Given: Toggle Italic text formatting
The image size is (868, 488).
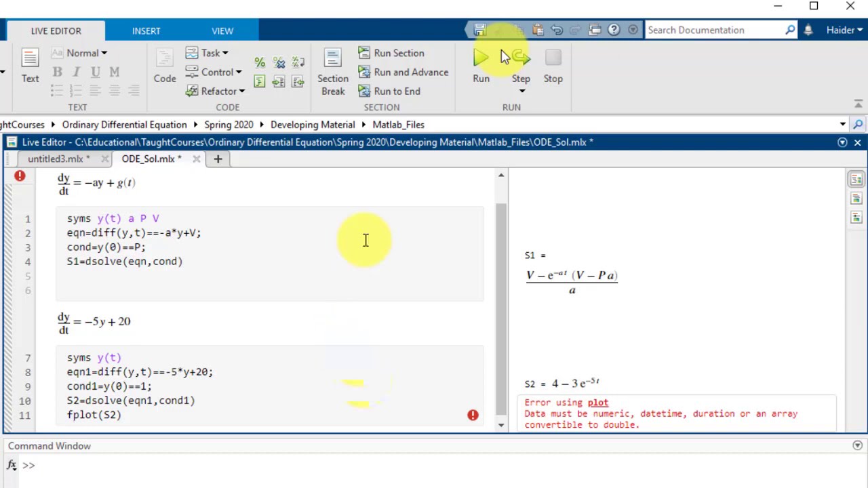Looking at the screenshot, I should pos(77,72).
